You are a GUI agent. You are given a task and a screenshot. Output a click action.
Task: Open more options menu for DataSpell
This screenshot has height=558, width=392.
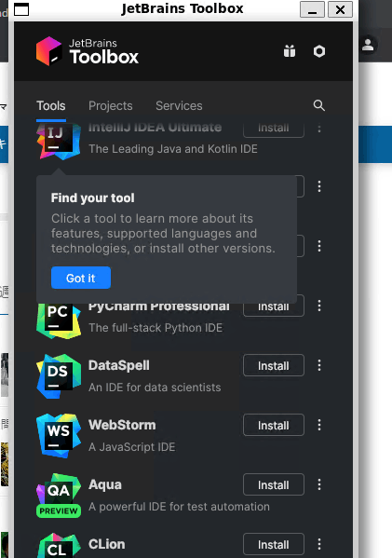319,365
